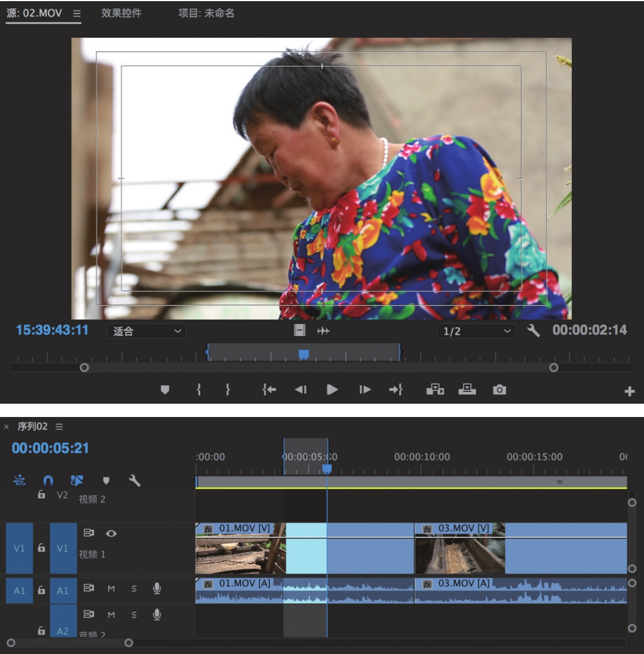Toggle the timeline snap magnet icon
Viewport: 644px width, 654px height.
[48, 481]
